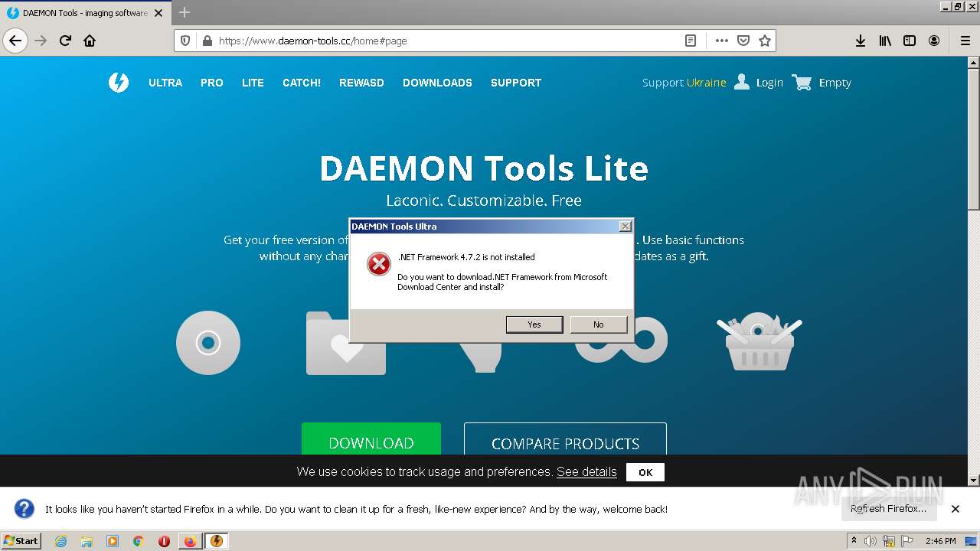Click the DAEMON Tools lightning logo
Image resolution: width=980 pixels, height=551 pixels.
point(119,83)
